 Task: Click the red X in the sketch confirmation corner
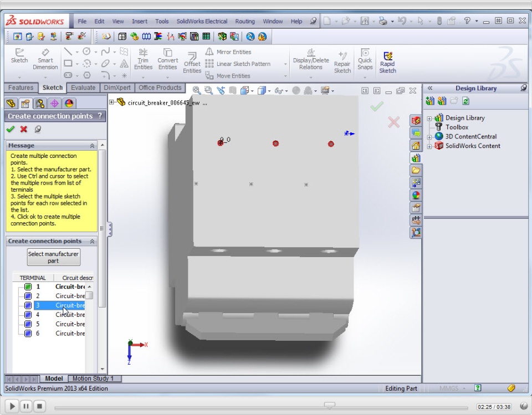click(x=393, y=122)
